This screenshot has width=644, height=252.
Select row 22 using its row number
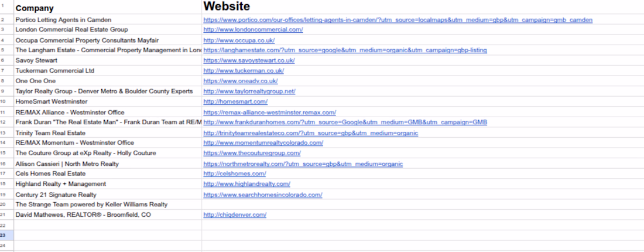(7, 225)
